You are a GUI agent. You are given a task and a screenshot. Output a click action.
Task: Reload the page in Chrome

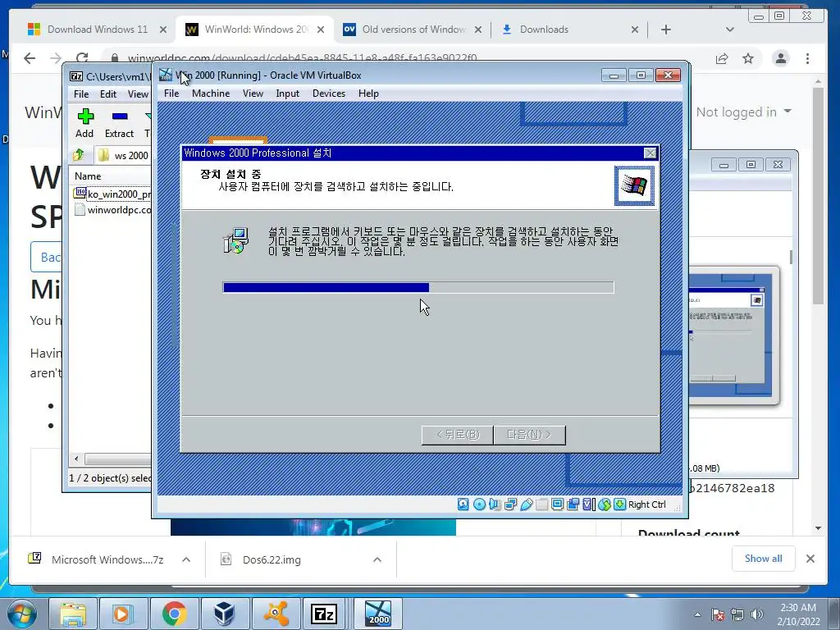click(x=82, y=58)
